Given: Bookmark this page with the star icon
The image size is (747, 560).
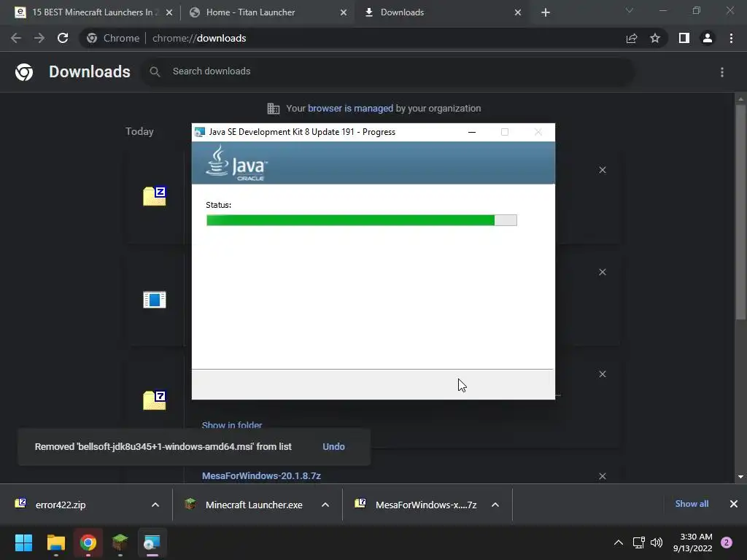Looking at the screenshot, I should coord(655,38).
